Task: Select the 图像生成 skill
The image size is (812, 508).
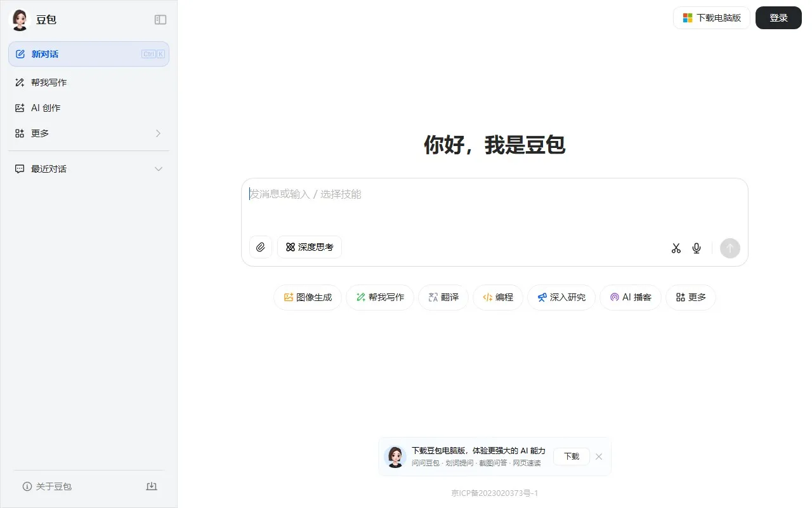Action: tap(307, 297)
